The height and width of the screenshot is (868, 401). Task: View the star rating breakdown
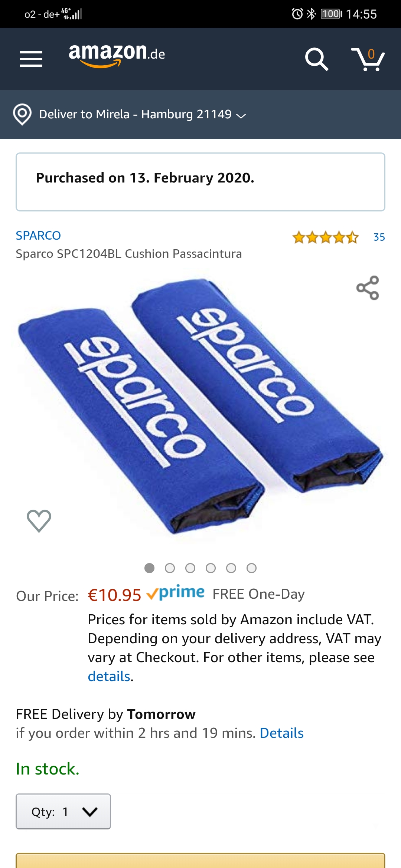(x=326, y=237)
